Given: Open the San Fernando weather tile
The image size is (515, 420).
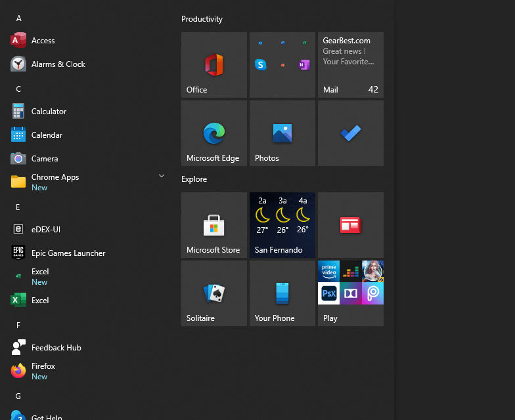Looking at the screenshot, I should 282,225.
